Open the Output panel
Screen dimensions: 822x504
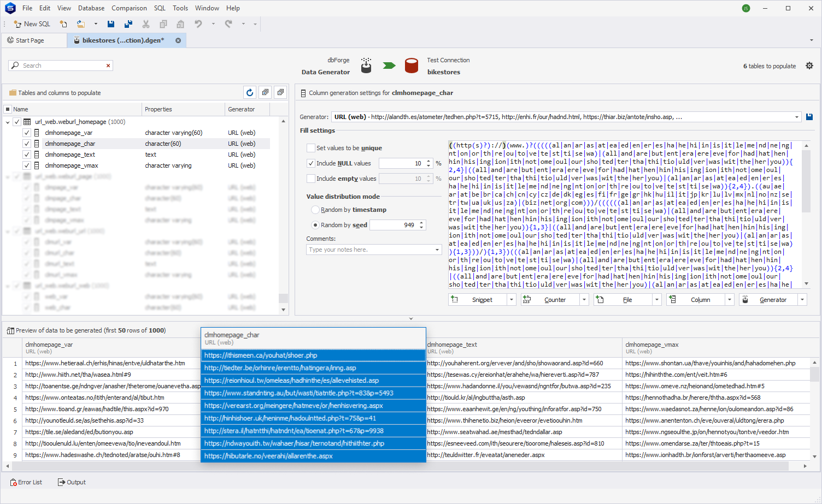coord(72,482)
